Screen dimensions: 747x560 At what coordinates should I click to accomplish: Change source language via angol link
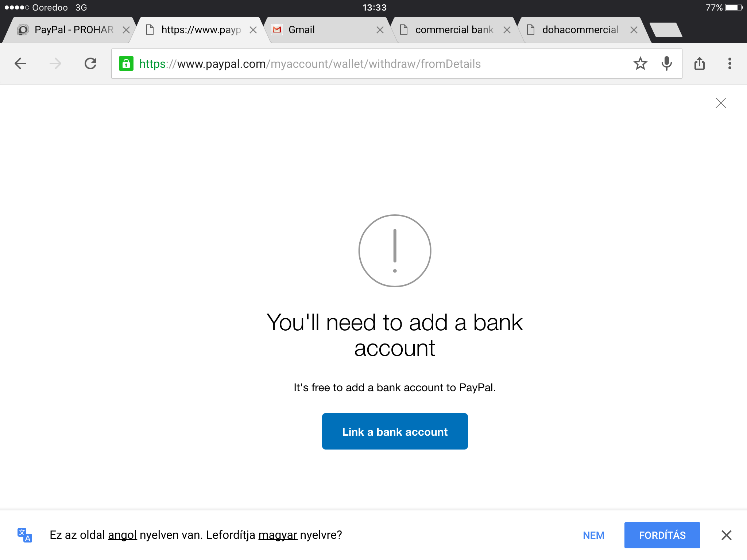(122, 535)
